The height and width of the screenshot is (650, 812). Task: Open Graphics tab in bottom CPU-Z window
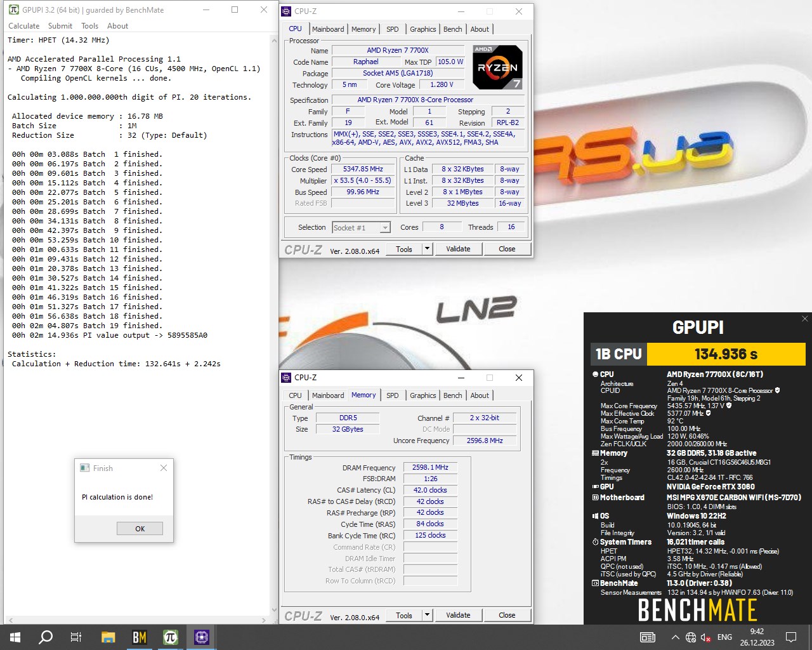click(422, 395)
